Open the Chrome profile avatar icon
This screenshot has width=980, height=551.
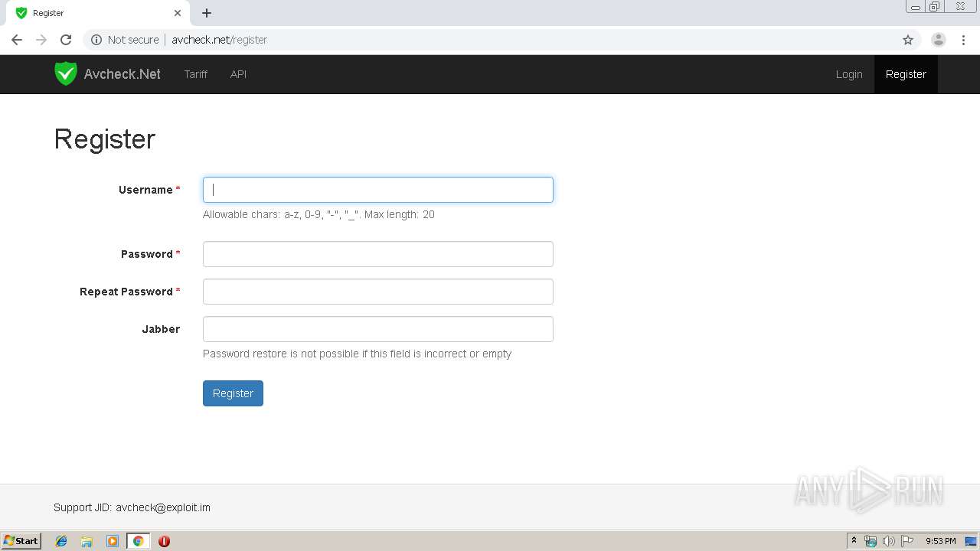[x=939, y=40]
